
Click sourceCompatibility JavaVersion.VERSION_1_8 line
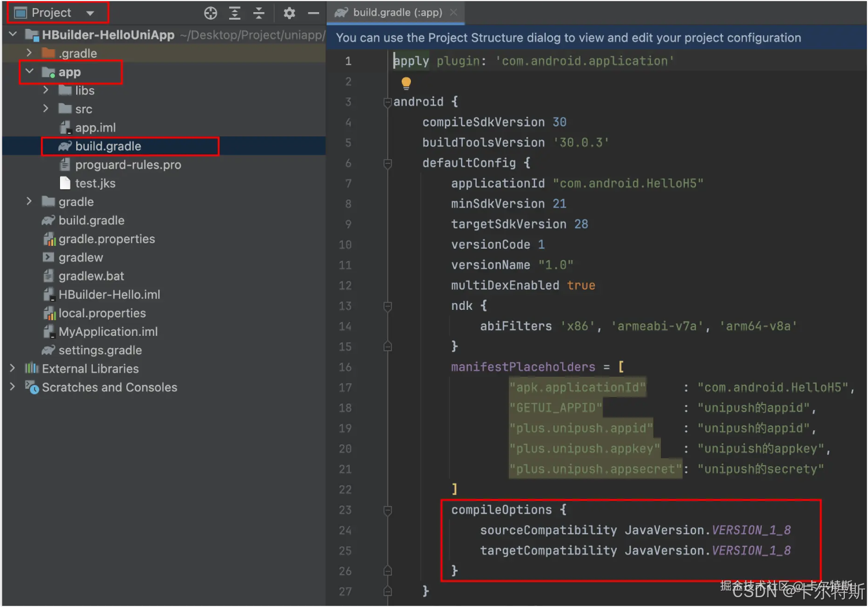pyautogui.click(x=635, y=530)
